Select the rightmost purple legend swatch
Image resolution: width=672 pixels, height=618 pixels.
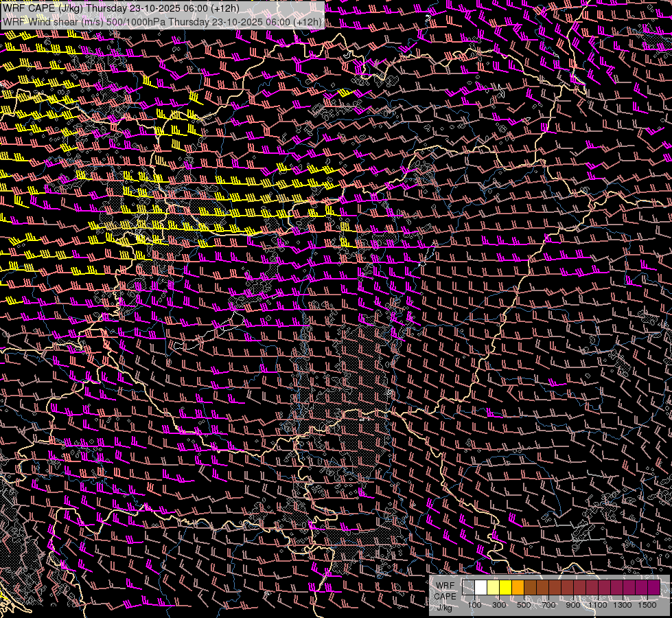pyautogui.click(x=653, y=588)
